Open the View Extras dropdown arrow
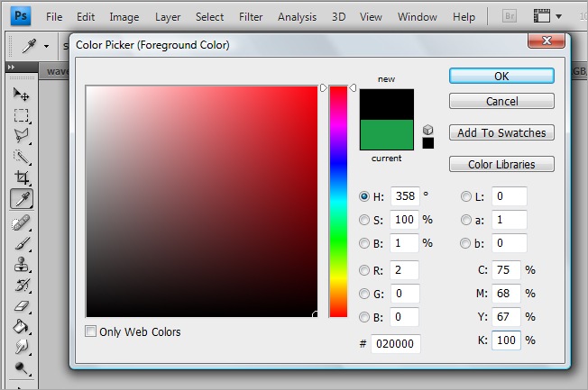 click(x=559, y=16)
